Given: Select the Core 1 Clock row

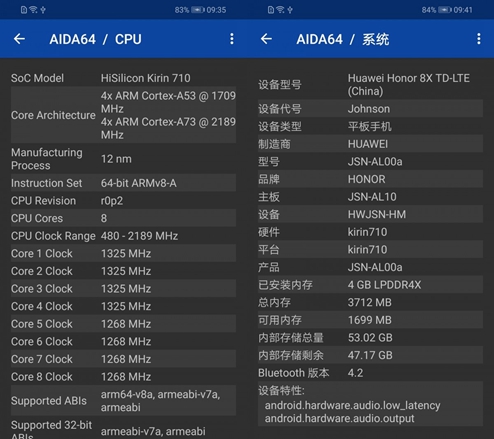Looking at the screenshot, I should pyautogui.click(x=123, y=253).
